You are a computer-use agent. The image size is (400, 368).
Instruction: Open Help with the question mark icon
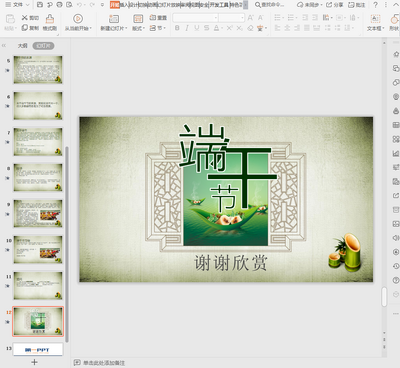[x=376, y=5]
